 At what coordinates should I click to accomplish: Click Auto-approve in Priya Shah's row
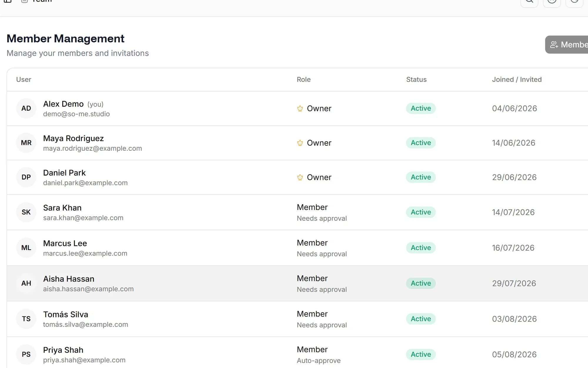click(319, 361)
